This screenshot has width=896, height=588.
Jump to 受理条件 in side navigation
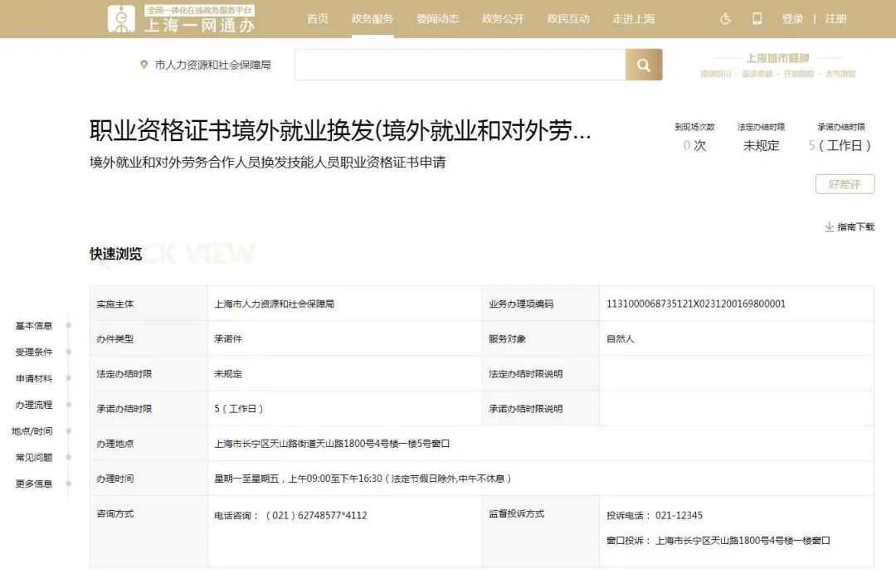pos(34,352)
